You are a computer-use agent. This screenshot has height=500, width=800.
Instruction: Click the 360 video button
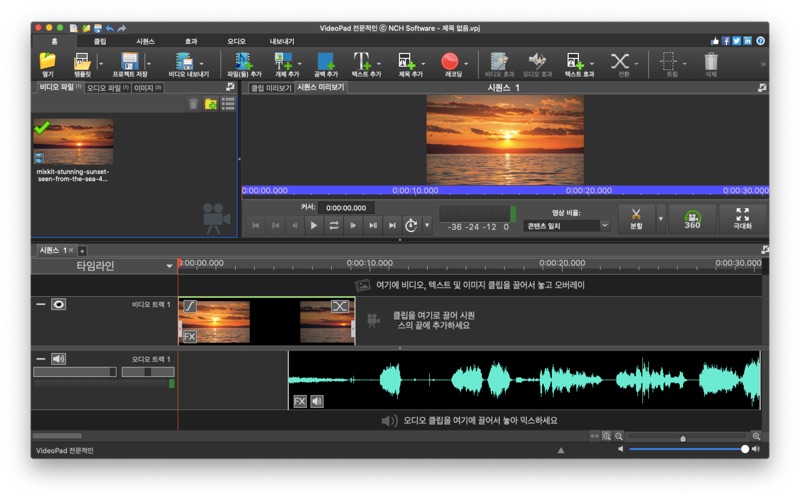[692, 219]
